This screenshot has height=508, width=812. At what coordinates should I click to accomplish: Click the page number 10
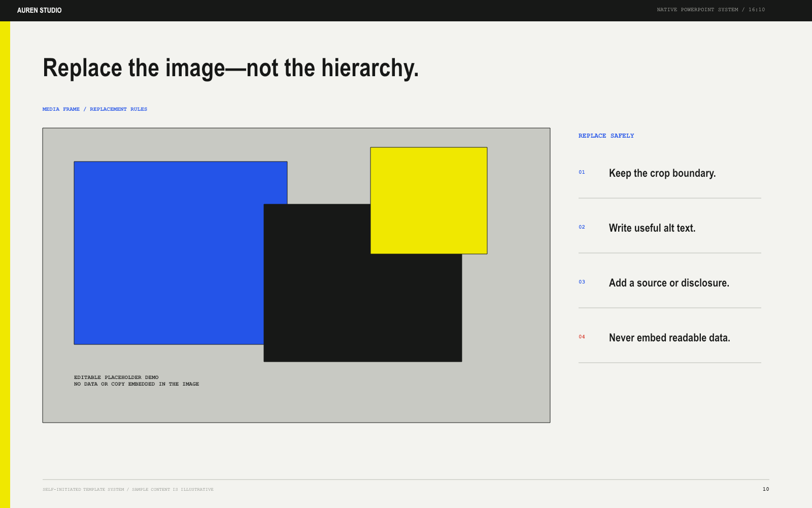[x=766, y=489]
